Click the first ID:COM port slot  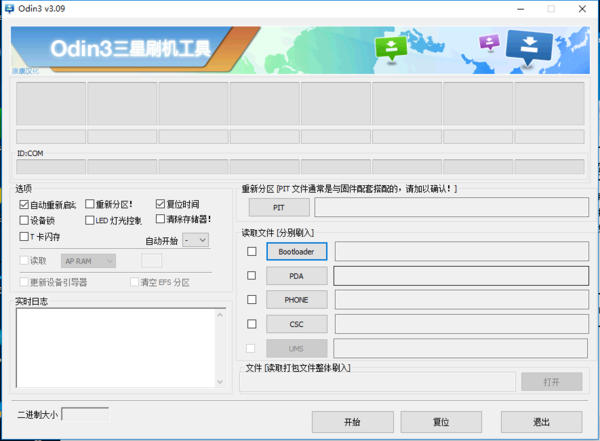click(51, 167)
